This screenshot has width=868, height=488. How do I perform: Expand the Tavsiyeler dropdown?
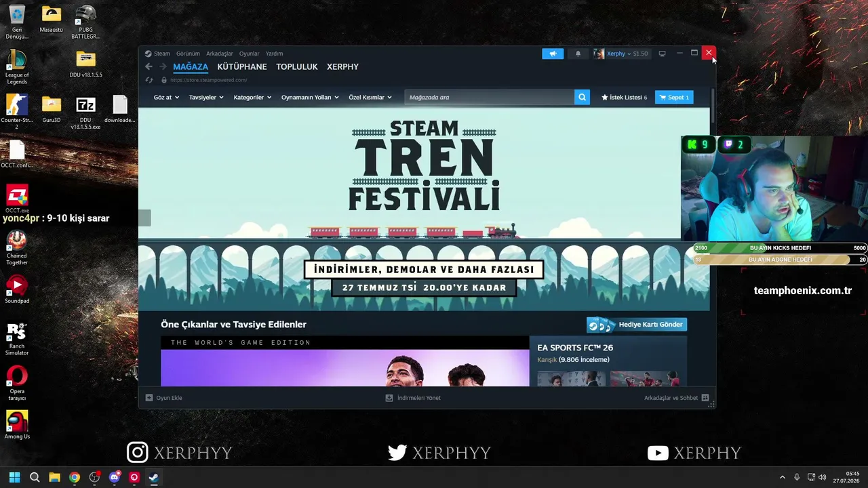[x=206, y=97]
